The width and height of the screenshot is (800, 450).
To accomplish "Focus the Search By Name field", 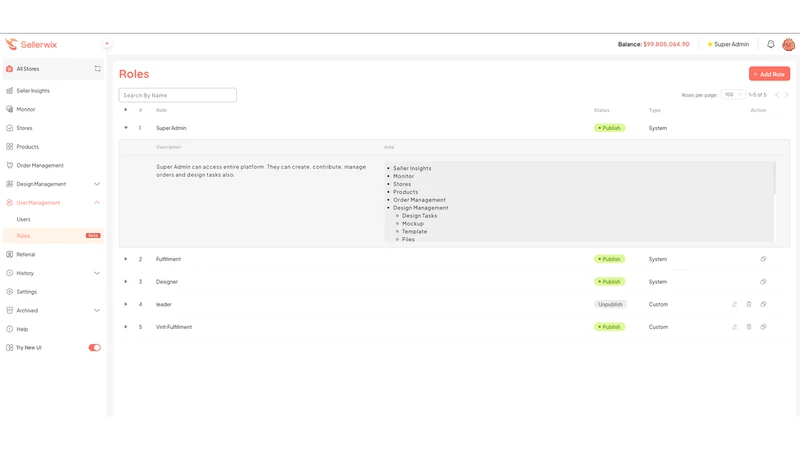I will click(x=178, y=95).
